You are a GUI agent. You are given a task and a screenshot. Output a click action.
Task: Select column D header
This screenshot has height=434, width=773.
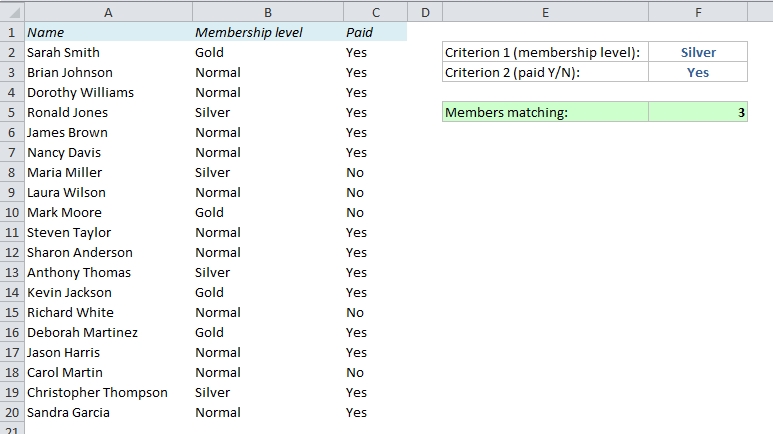[425, 12]
